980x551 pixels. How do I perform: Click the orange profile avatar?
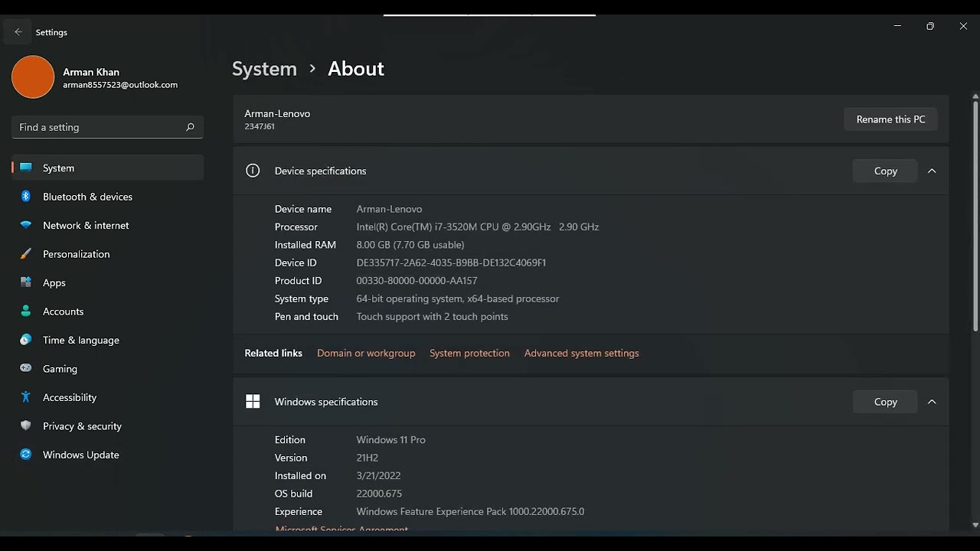[x=33, y=77]
